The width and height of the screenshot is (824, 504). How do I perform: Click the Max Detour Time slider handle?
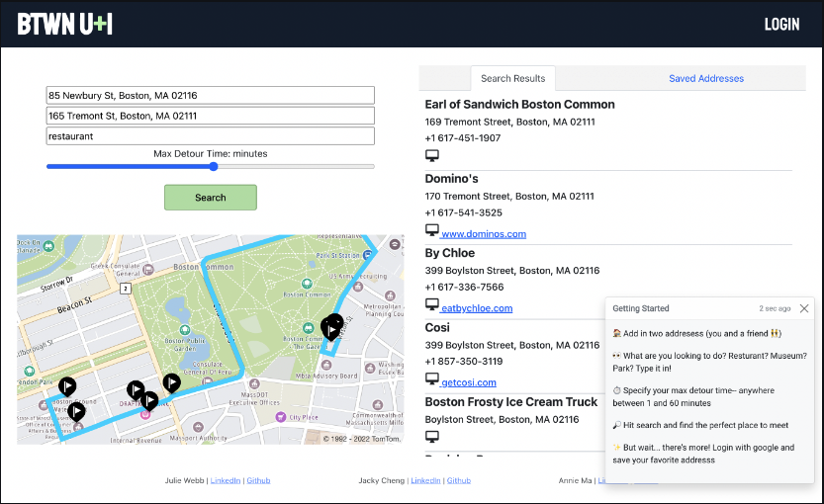pyautogui.click(x=214, y=167)
